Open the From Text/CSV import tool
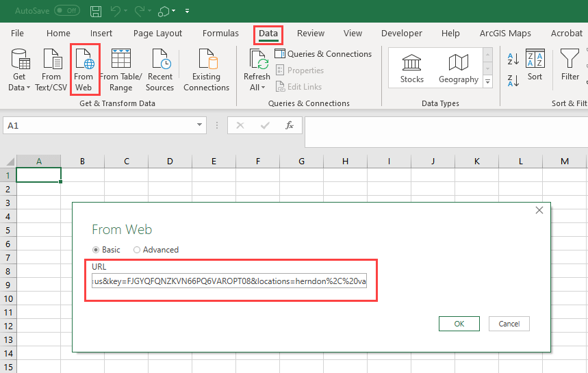 [51, 69]
